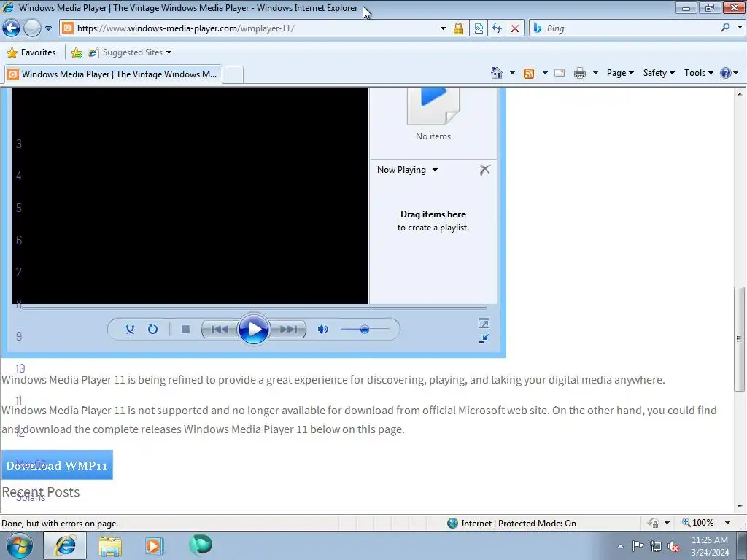The height and width of the screenshot is (560, 747).
Task: Click the scrollbar down arrow
Action: coord(740,507)
